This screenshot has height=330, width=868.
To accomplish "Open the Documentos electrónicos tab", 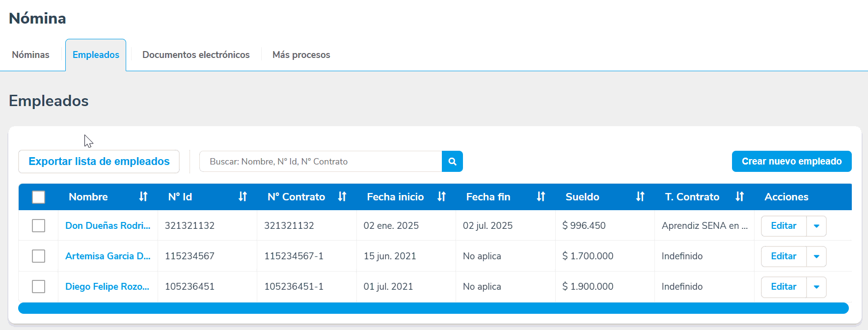I will (x=196, y=55).
